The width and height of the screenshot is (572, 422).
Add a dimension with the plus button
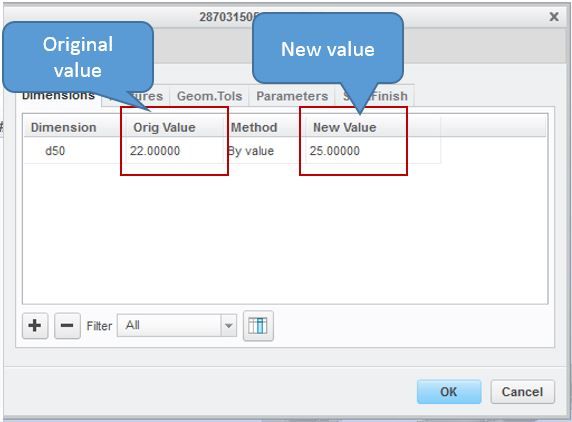(x=35, y=325)
